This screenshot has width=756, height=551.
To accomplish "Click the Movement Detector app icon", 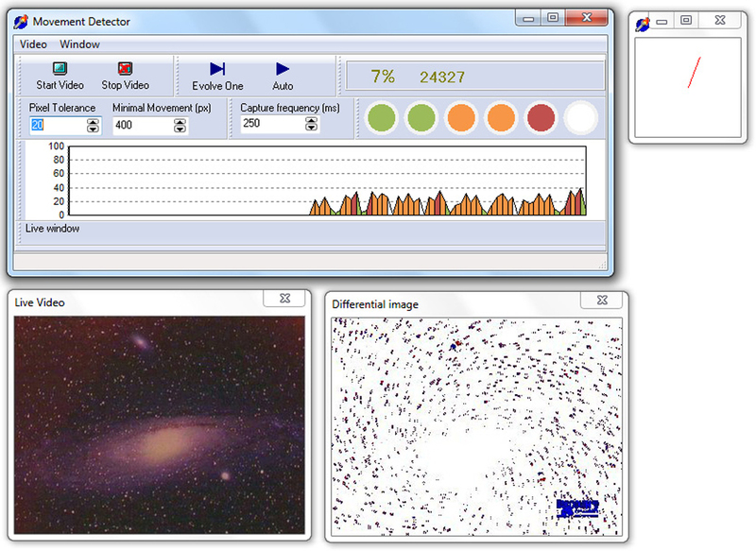I will pyautogui.click(x=21, y=22).
